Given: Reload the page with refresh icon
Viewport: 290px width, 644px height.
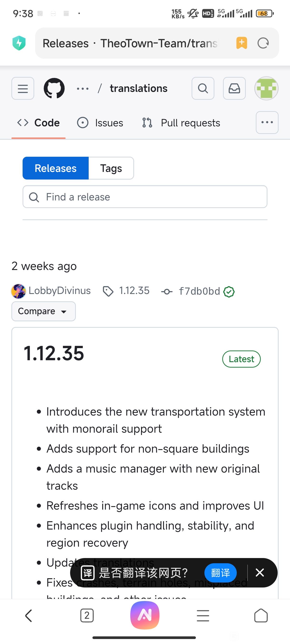Looking at the screenshot, I should [263, 43].
